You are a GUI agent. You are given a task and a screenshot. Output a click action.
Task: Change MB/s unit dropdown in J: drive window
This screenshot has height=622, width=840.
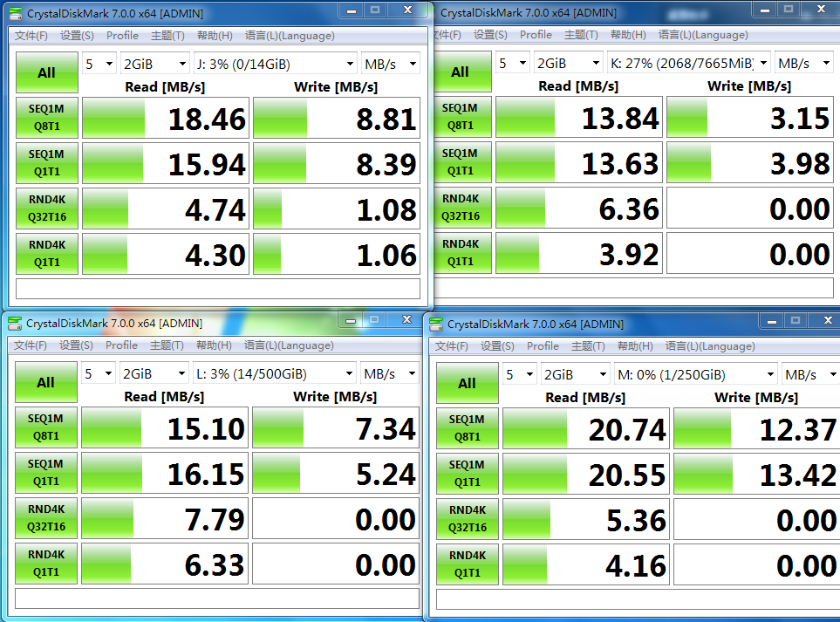coord(390,64)
